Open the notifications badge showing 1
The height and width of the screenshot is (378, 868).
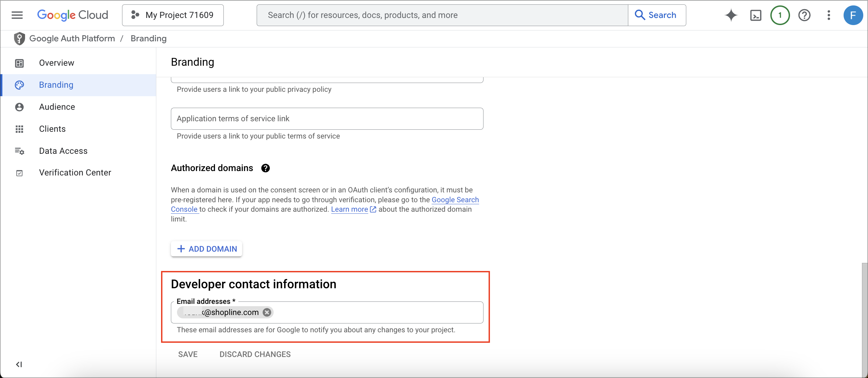[780, 15]
